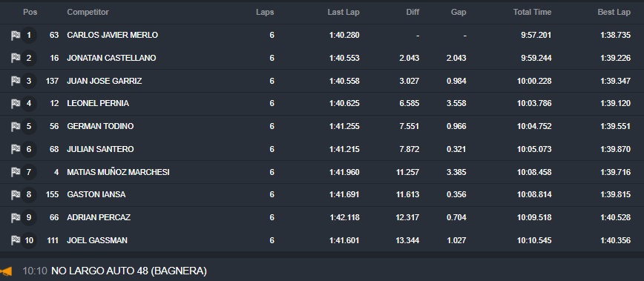This screenshot has width=644, height=281.
Task: Click position badge 9 for Adrian Percaz
Action: point(29,217)
